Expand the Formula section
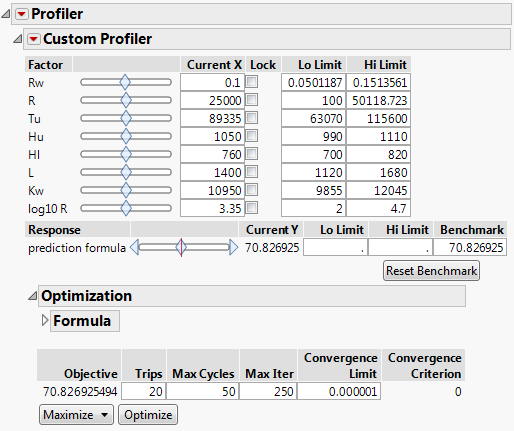Screen dimensions: 514x431 pyautogui.click(x=45, y=320)
